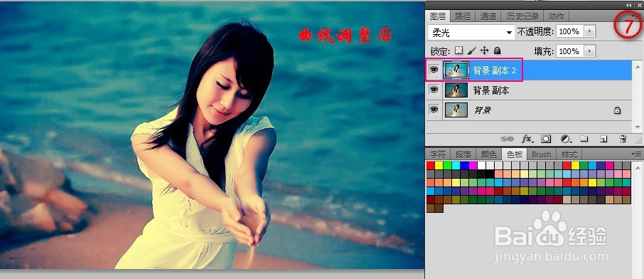Screen dimensions: 644x279
Task: Click the link layers icon
Action: click(x=508, y=139)
